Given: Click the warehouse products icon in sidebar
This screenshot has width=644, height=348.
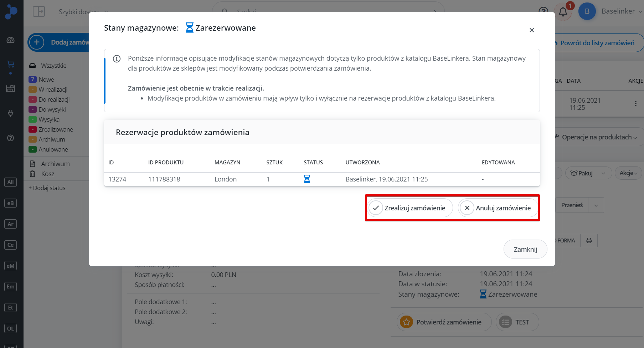Looking at the screenshot, I should [11, 89].
